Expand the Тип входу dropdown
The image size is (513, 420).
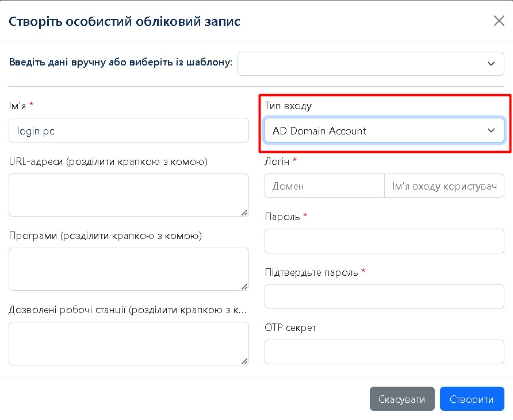coord(384,130)
